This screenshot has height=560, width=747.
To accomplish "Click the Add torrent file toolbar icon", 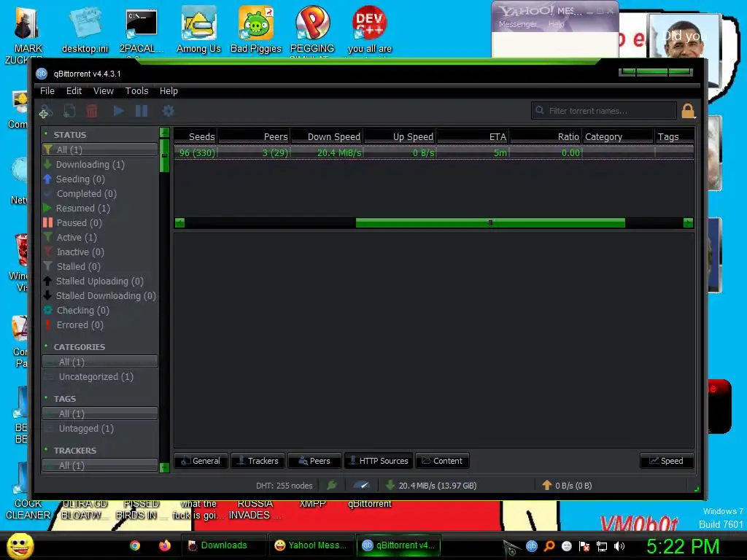I will coord(69,112).
